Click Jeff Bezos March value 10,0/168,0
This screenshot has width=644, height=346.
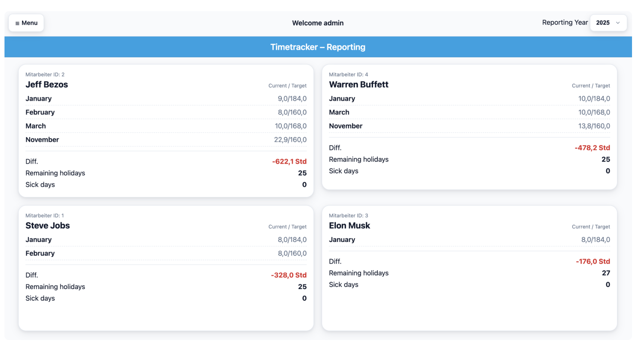[291, 126]
